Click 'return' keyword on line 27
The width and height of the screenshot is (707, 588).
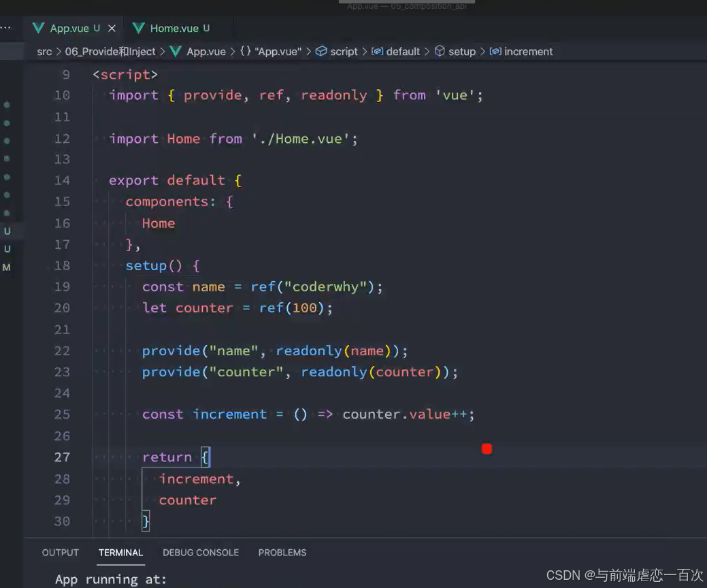(x=167, y=457)
